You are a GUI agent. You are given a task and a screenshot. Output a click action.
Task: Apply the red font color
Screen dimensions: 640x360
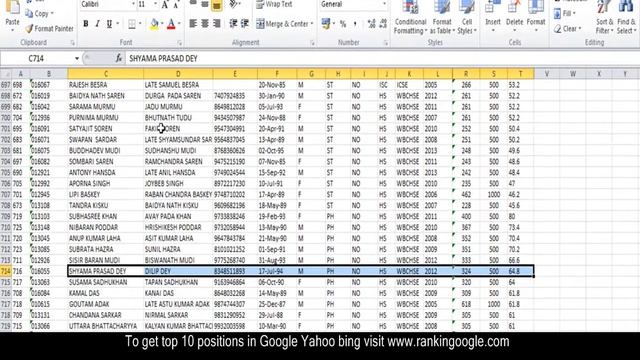pyautogui.click(x=171, y=24)
